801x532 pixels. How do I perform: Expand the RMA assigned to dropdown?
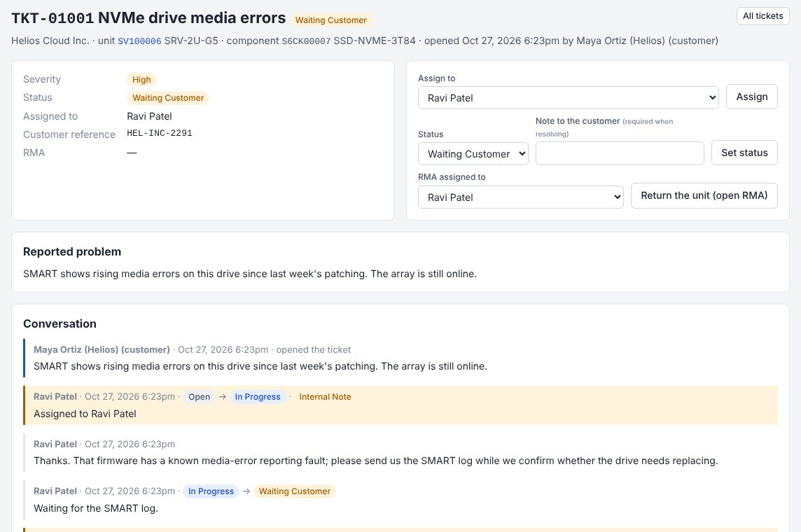coord(520,197)
